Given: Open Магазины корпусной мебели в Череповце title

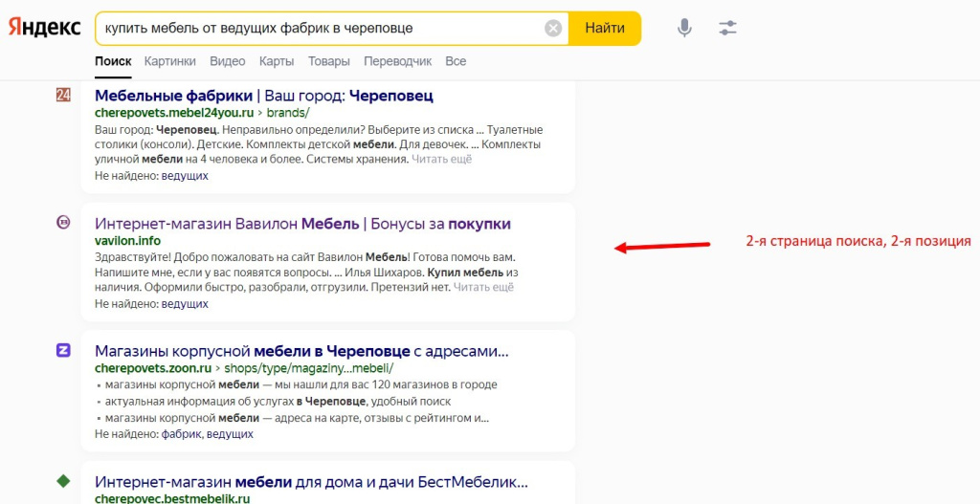Looking at the screenshot, I should 301,351.
